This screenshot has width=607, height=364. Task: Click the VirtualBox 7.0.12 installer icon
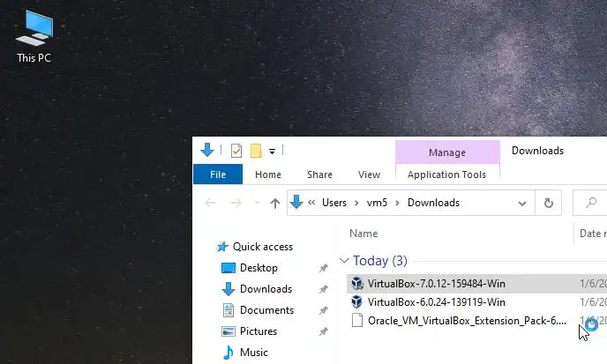click(x=357, y=284)
